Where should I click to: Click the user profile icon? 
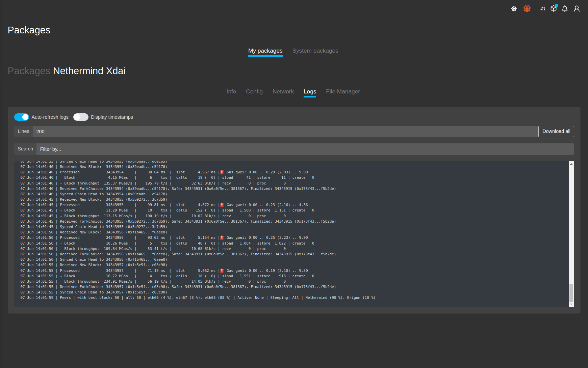pyautogui.click(x=577, y=8)
